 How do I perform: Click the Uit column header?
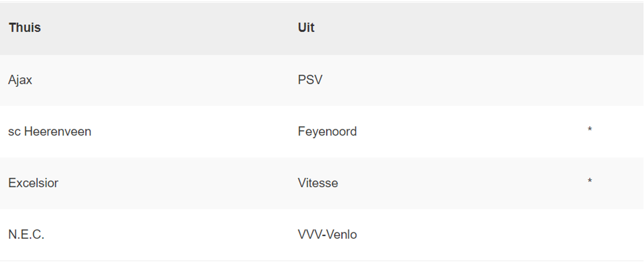(306, 28)
